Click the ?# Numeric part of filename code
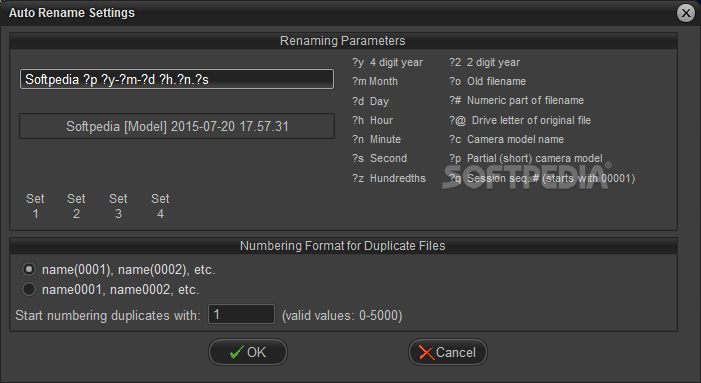701x383 pixels. click(x=516, y=101)
